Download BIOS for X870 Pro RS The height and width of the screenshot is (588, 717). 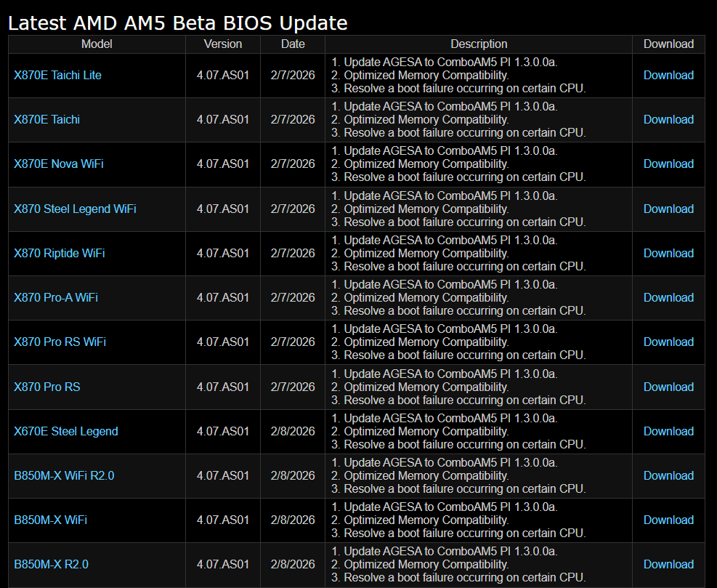(x=668, y=387)
